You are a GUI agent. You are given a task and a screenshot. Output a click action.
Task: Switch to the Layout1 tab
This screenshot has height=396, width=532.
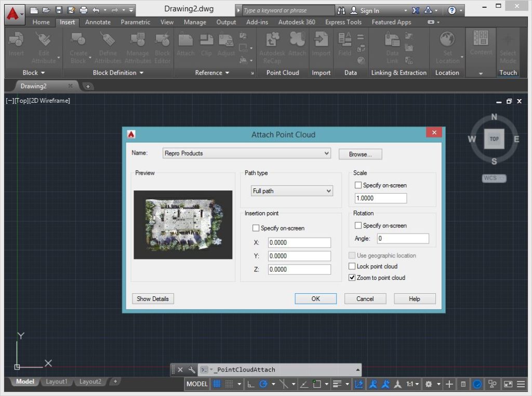click(57, 382)
